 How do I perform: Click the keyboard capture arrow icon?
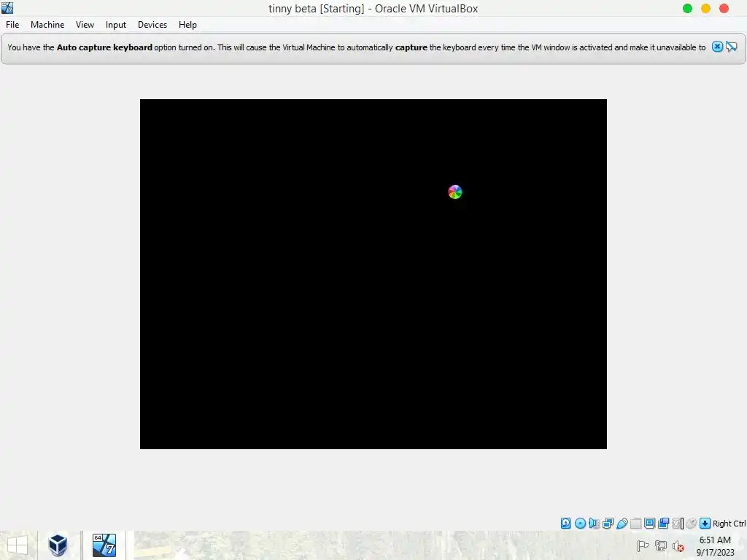(x=705, y=524)
